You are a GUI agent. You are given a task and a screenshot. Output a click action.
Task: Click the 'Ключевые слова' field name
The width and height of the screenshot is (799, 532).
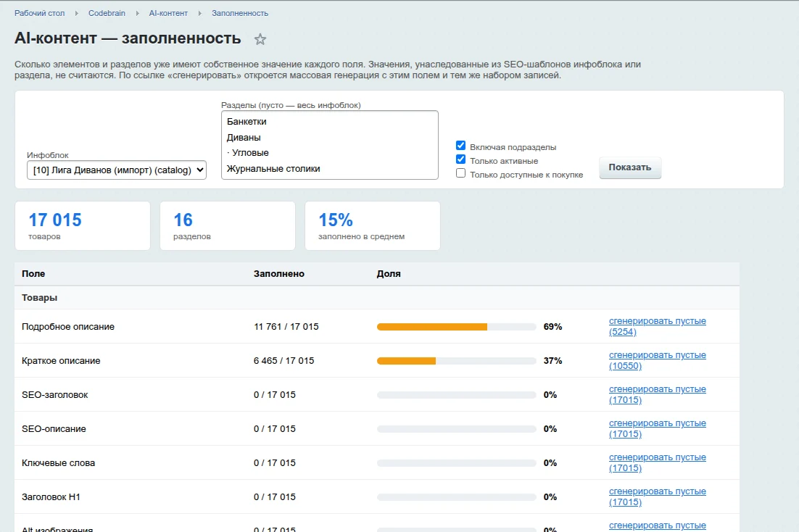click(x=58, y=464)
